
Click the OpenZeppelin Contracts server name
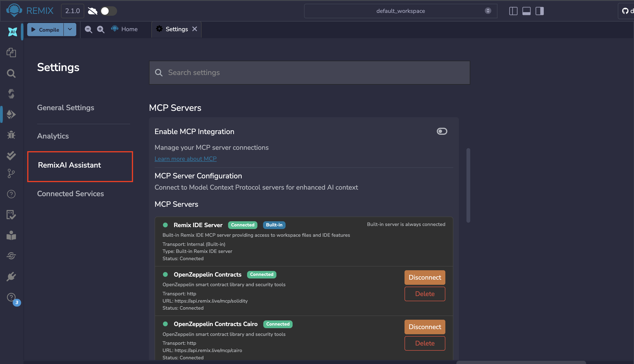click(x=207, y=274)
